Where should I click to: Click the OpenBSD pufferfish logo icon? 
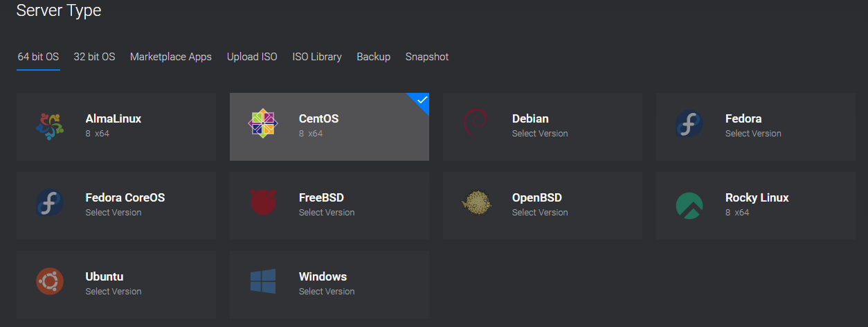(x=476, y=202)
